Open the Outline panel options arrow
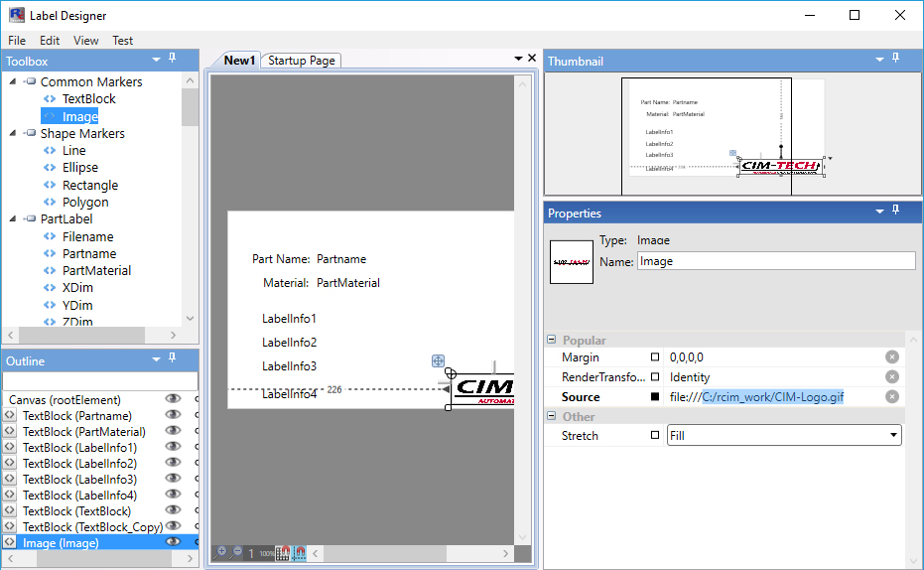The width and height of the screenshot is (924, 570). click(156, 358)
